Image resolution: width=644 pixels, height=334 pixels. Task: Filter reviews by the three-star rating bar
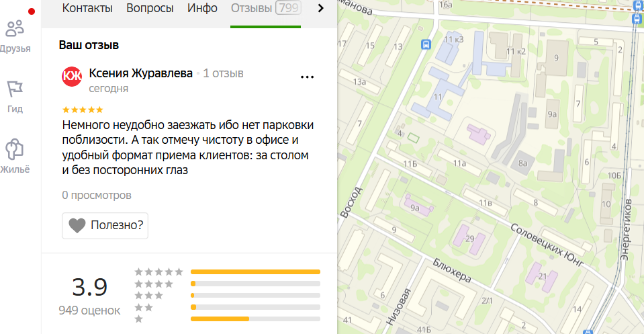[255, 296]
